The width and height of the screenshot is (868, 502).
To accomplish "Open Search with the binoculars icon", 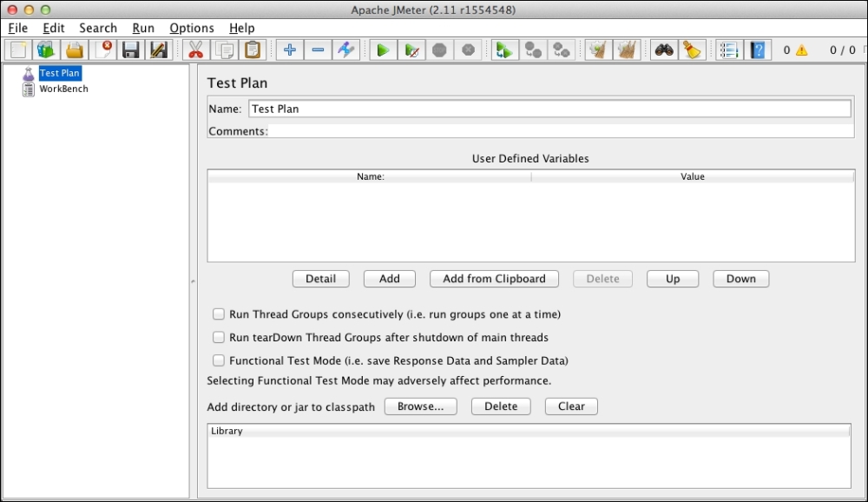I will point(664,50).
